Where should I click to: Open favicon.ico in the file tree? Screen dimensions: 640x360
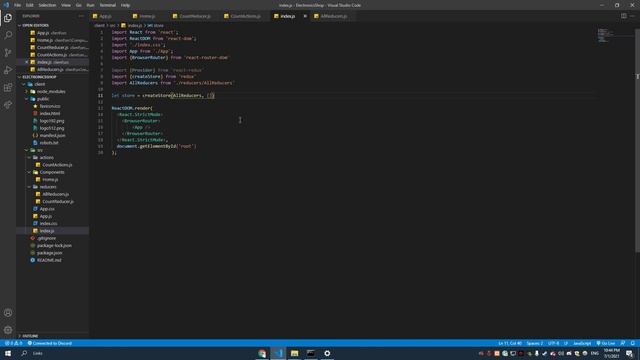50,106
